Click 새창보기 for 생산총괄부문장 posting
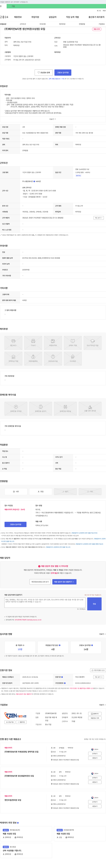The width and height of the screenshot is (106, 868). coord(95,782)
